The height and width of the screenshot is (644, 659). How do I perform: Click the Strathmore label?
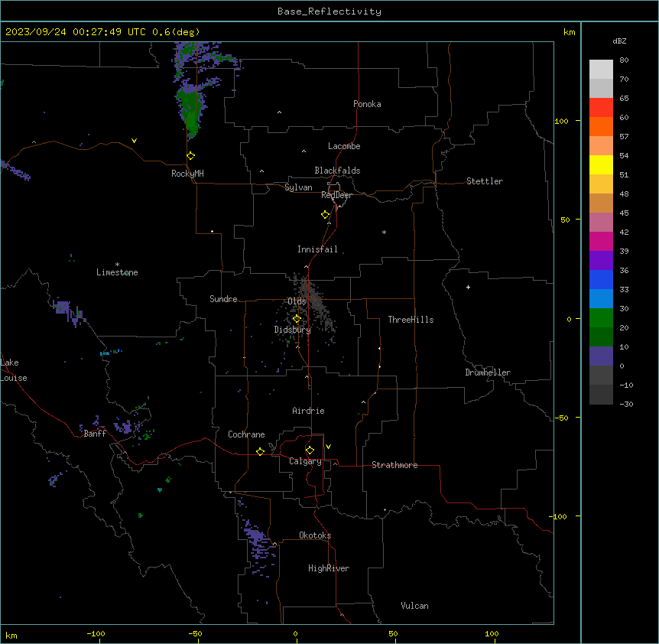pyautogui.click(x=394, y=465)
